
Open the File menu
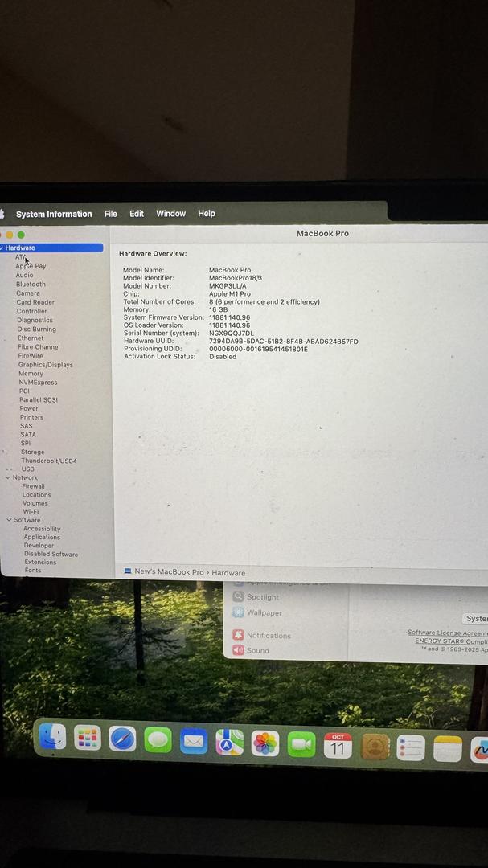111,214
